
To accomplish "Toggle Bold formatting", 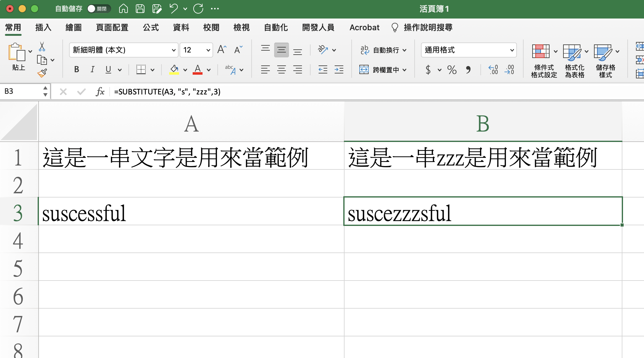I will coord(77,70).
